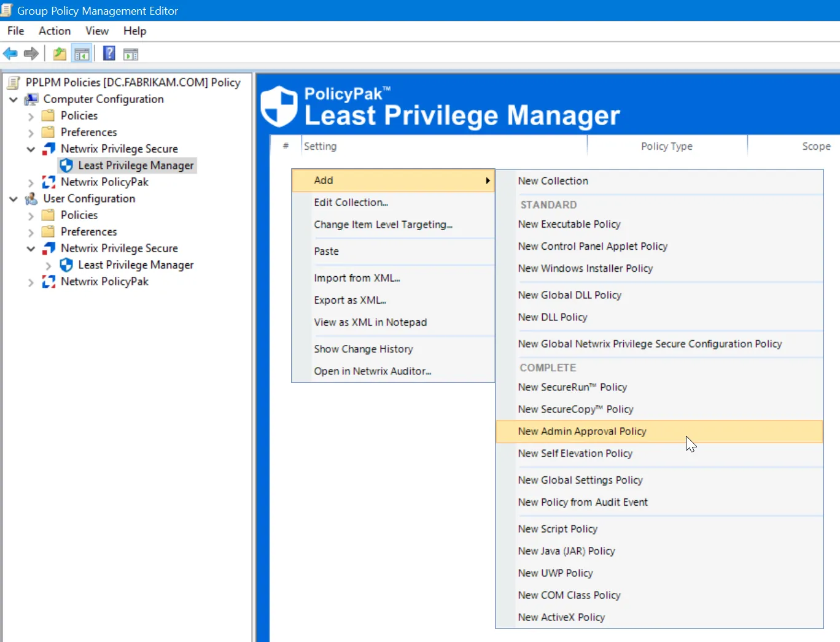Expand Least Privilege Manager under User Configuration
The image size is (840, 642).
(x=49, y=265)
